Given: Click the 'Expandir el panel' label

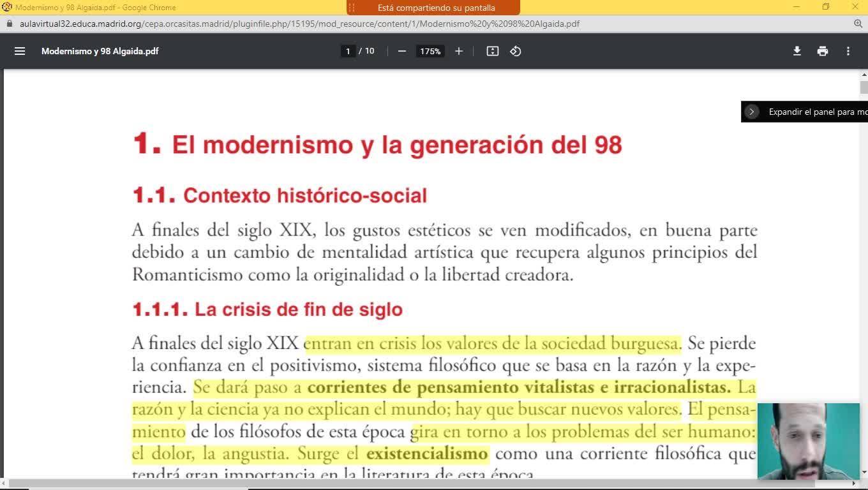Looking at the screenshot, I should [818, 112].
